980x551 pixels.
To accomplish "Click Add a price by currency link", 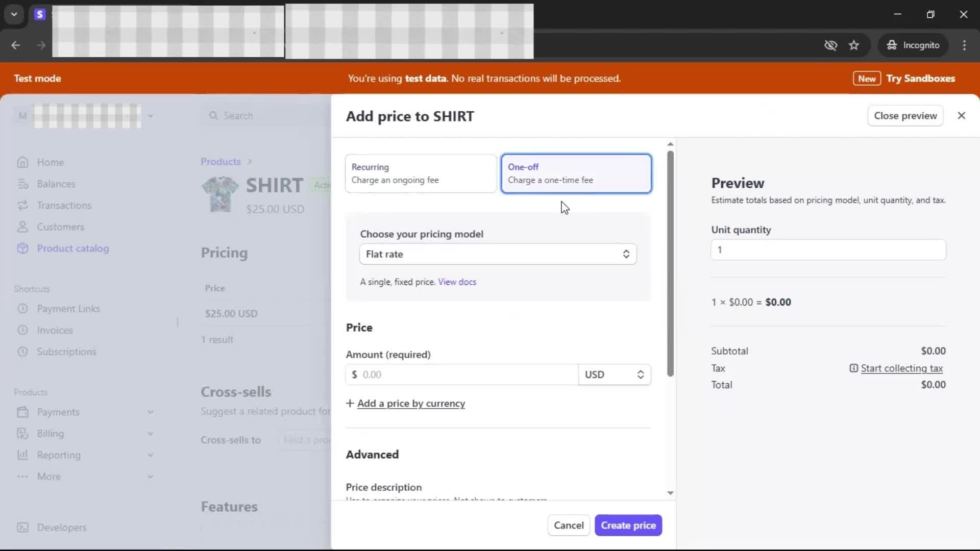I will tap(411, 404).
